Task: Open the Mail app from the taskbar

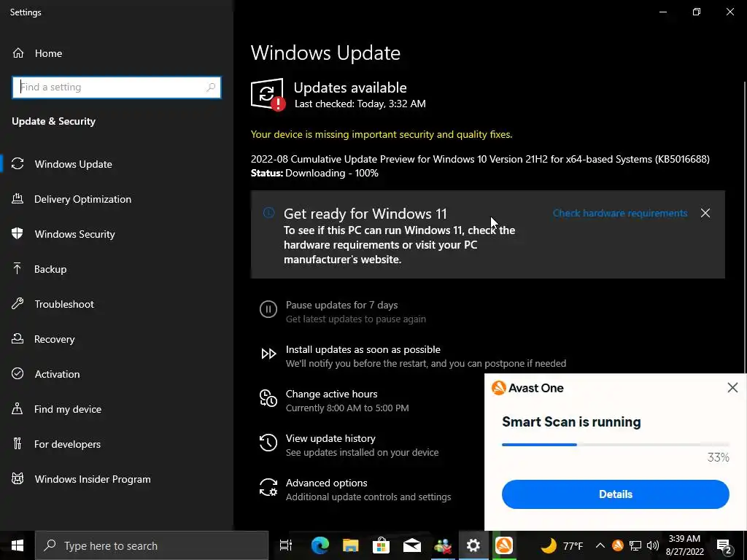Action: click(x=411, y=545)
